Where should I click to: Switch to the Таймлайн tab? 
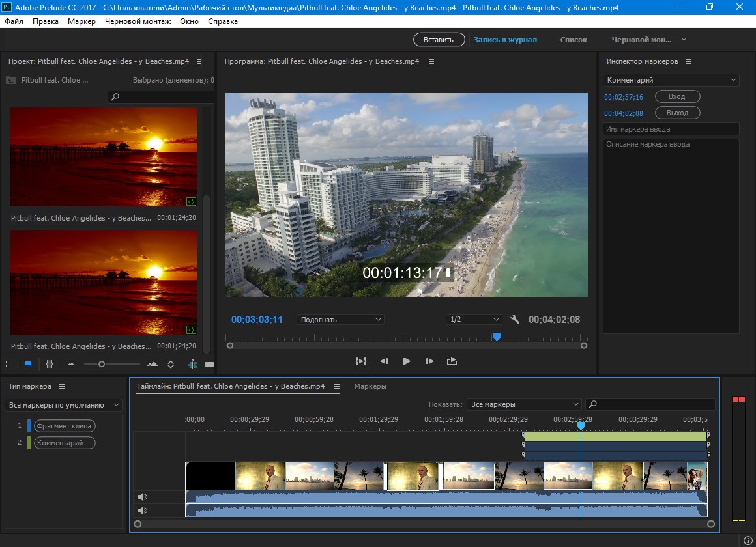[x=231, y=386]
